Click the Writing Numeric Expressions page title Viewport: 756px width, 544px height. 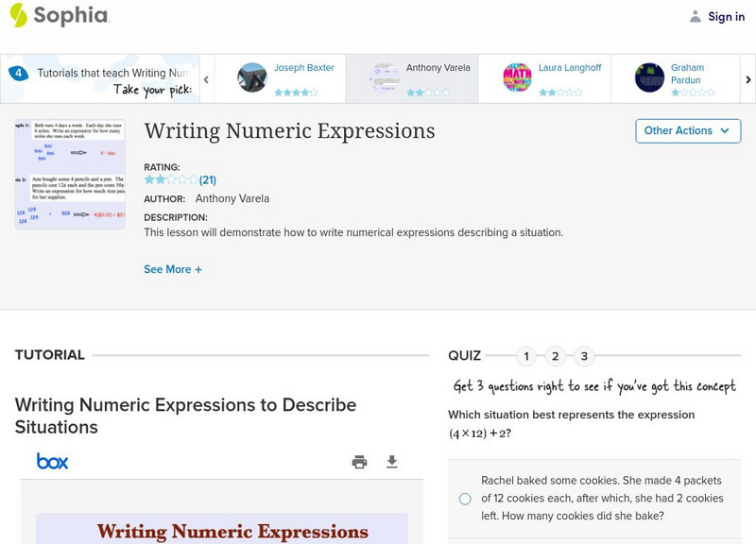pyautogui.click(x=289, y=131)
